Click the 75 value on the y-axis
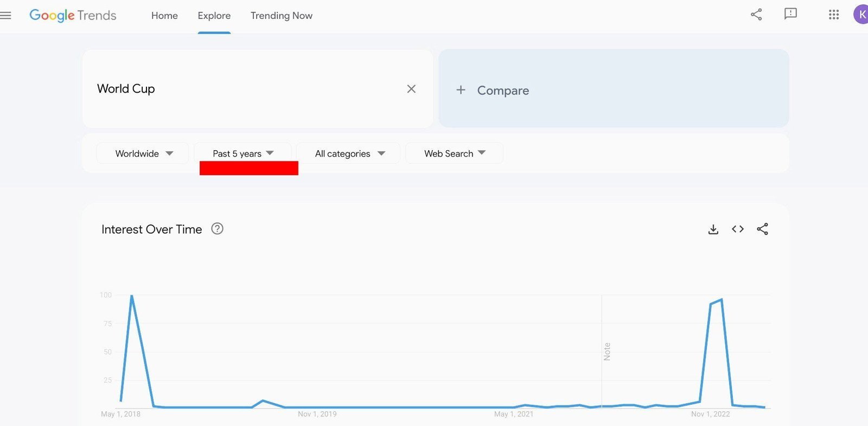Screen dimensions: 868x426 (x=107, y=324)
